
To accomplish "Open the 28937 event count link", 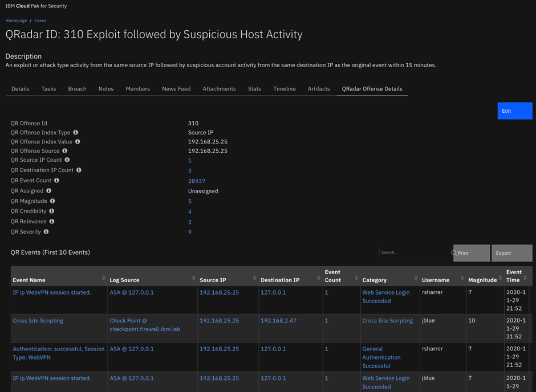I will click(x=196, y=181).
